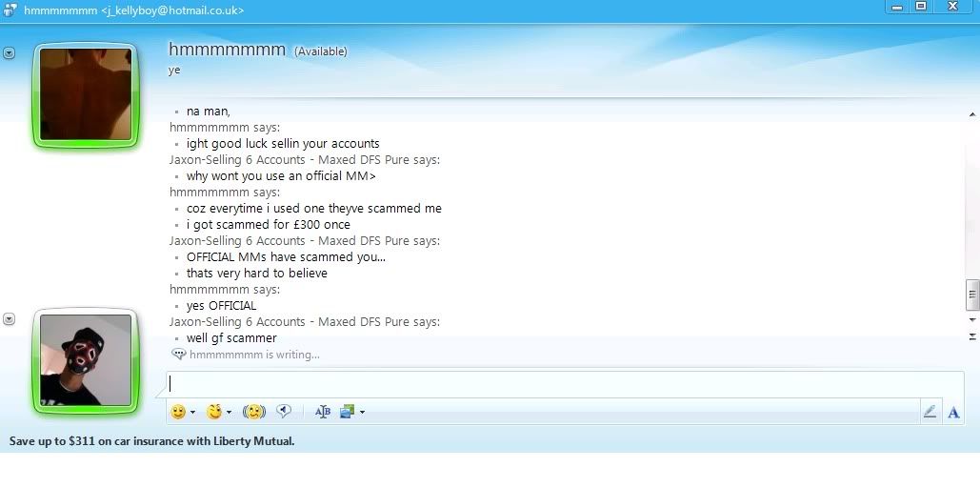980x488 pixels.
Task: Click the '(Available)' status text
Action: (x=321, y=51)
